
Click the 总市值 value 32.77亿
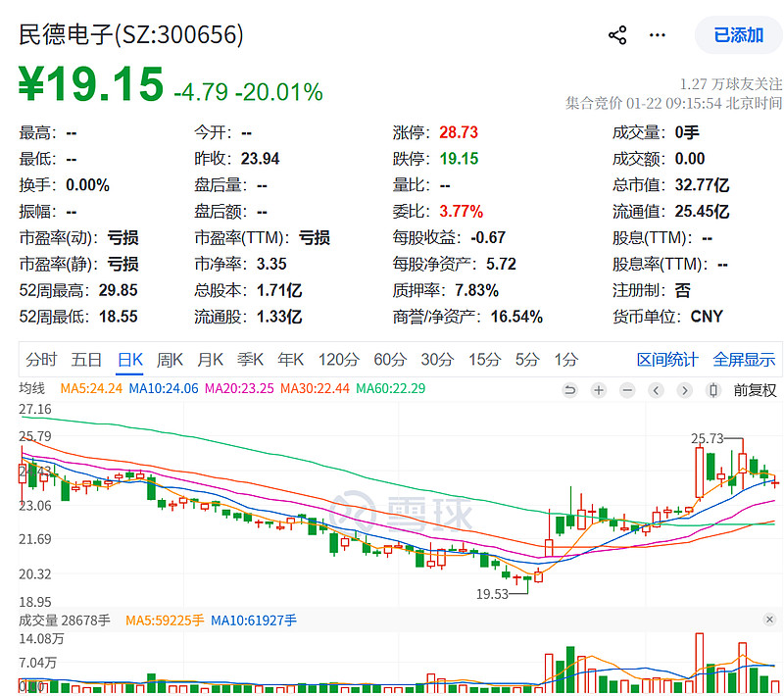click(x=702, y=185)
